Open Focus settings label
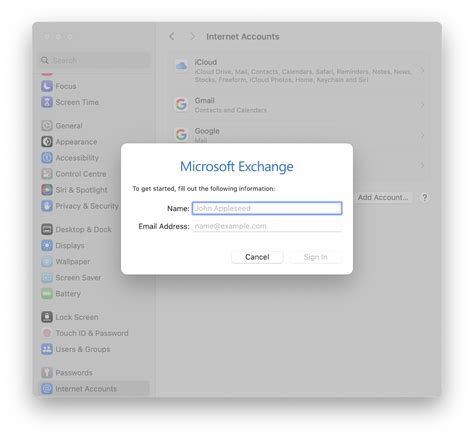This screenshot has width=474, height=439. (66, 86)
